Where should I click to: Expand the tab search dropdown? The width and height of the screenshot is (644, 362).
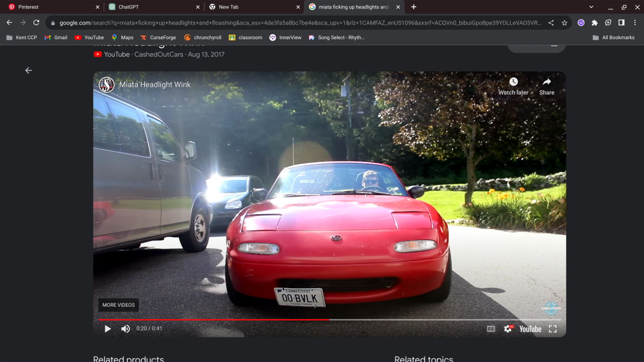[x=591, y=7]
